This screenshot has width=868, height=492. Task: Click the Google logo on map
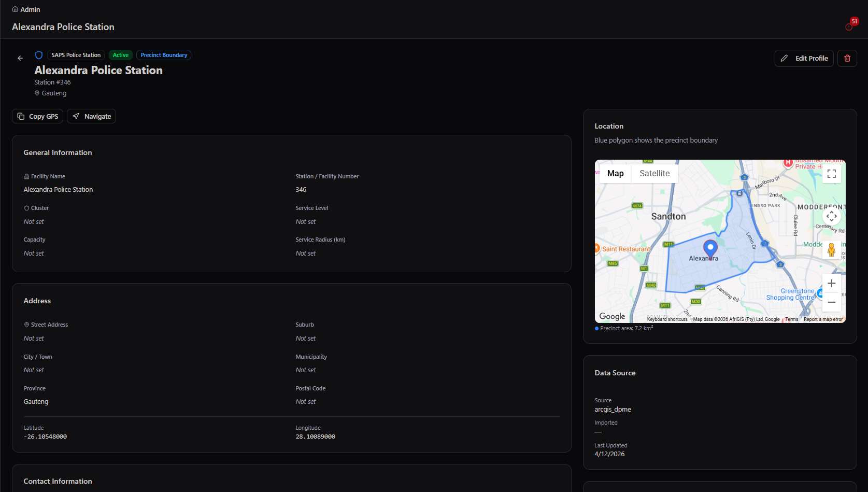[x=612, y=316]
